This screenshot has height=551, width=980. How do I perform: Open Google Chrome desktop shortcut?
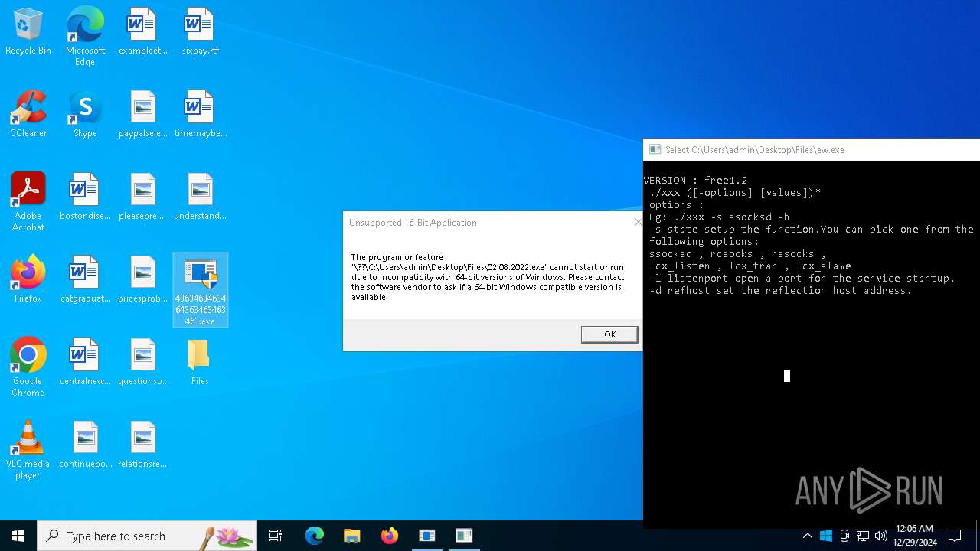pos(28,367)
